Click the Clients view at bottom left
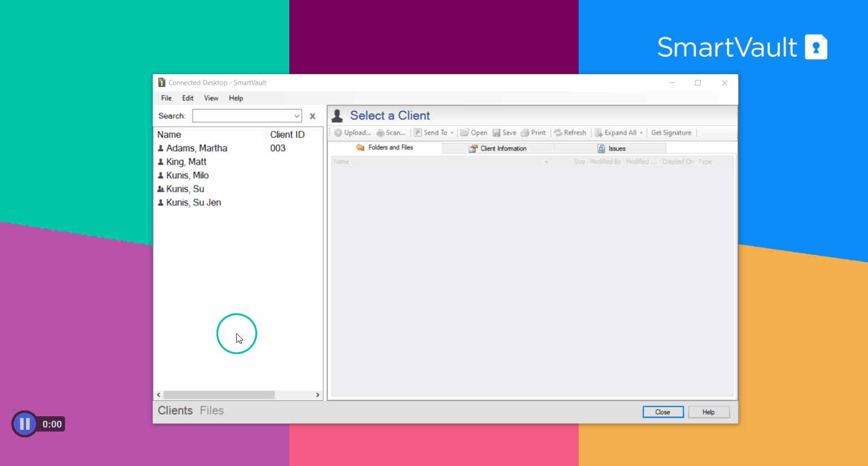The height and width of the screenshot is (466, 868). [175, 411]
